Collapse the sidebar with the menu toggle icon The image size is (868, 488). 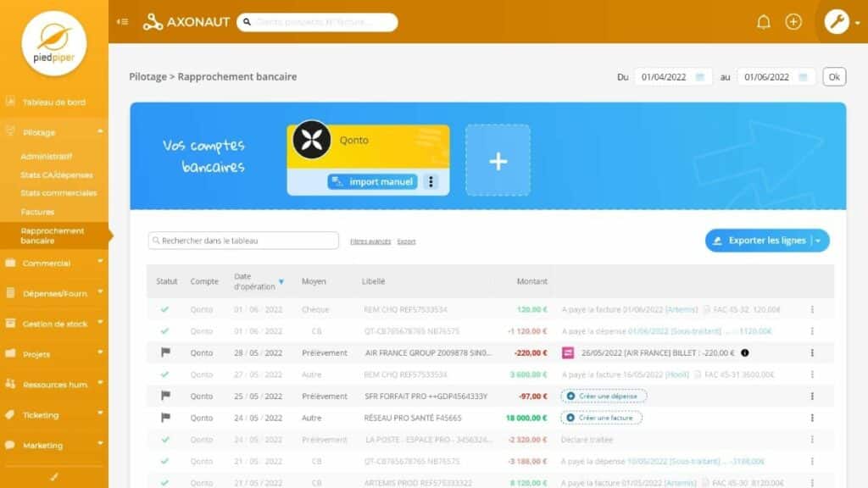122,21
